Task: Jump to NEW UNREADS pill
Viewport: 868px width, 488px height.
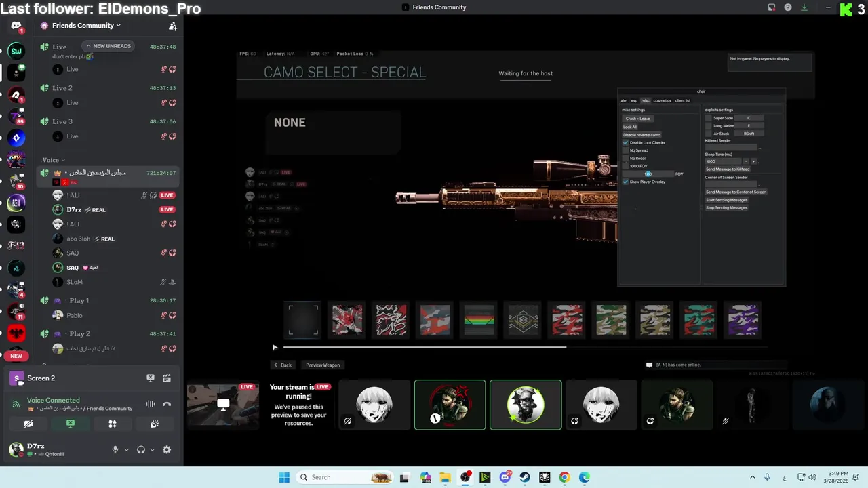Action: point(108,46)
